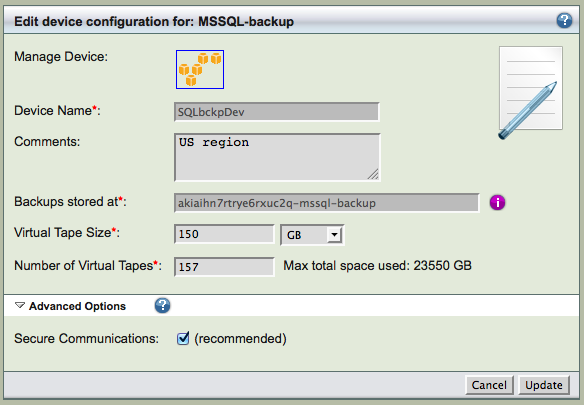The image size is (584, 405).
Task: Click the Comments box resize grip corner
Action: [x=373, y=174]
